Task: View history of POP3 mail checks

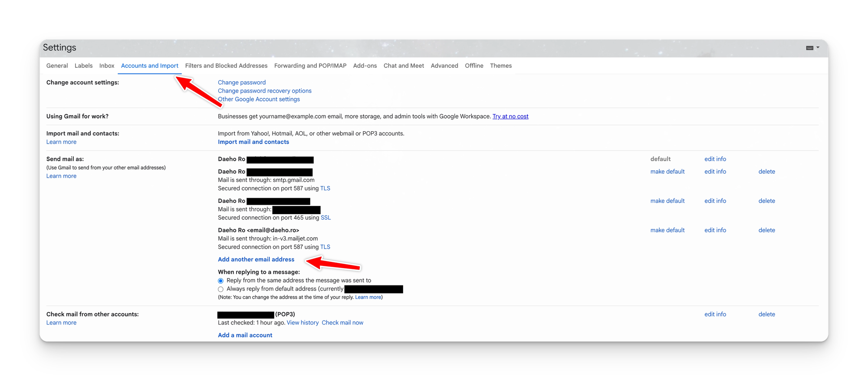Action: tap(302, 323)
